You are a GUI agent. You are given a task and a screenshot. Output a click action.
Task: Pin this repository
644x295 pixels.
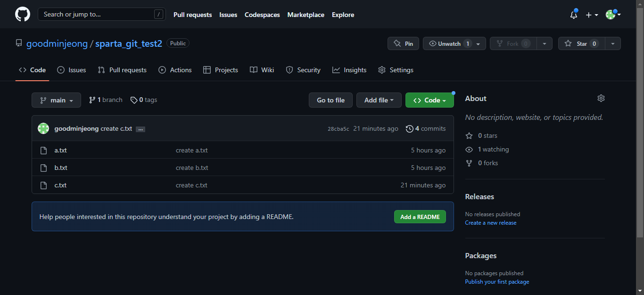(403, 43)
